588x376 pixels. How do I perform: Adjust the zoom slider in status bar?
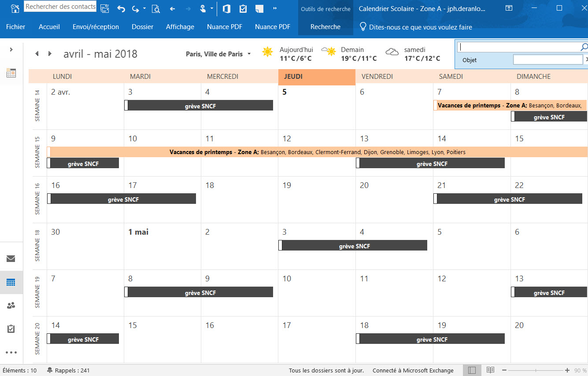tap(536, 370)
